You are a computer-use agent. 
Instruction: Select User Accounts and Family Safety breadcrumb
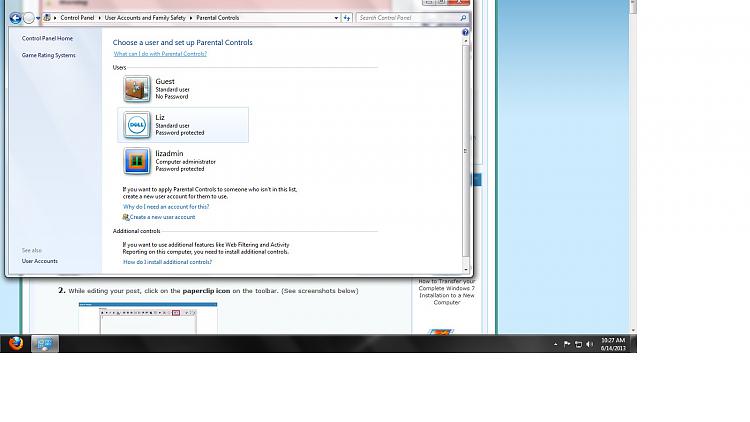(x=145, y=18)
